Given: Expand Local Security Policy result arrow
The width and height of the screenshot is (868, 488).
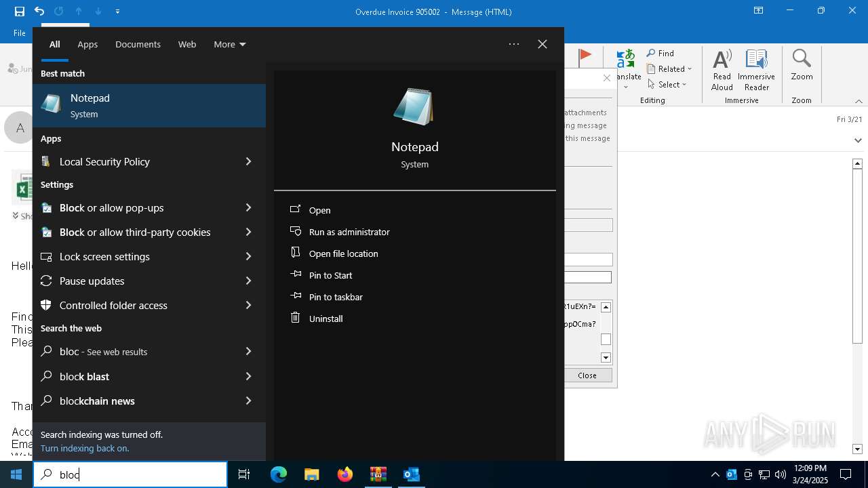Looking at the screenshot, I should tap(248, 161).
